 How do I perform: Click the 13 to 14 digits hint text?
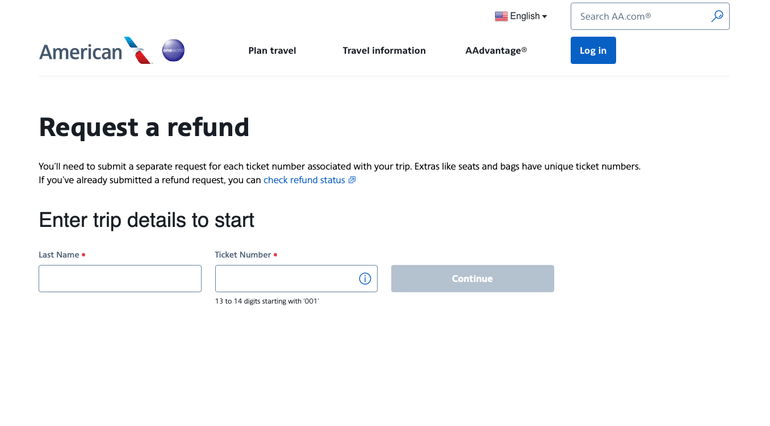[267, 301]
